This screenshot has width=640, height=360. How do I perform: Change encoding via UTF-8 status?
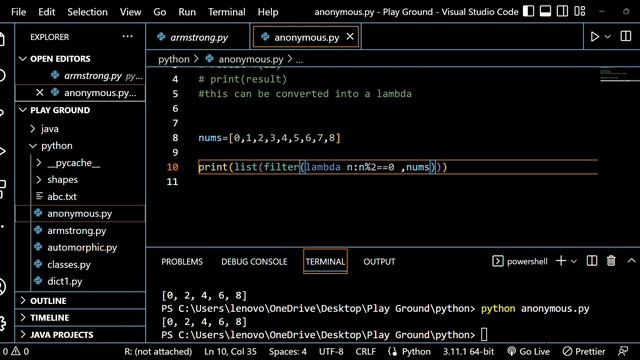pyautogui.click(x=331, y=351)
